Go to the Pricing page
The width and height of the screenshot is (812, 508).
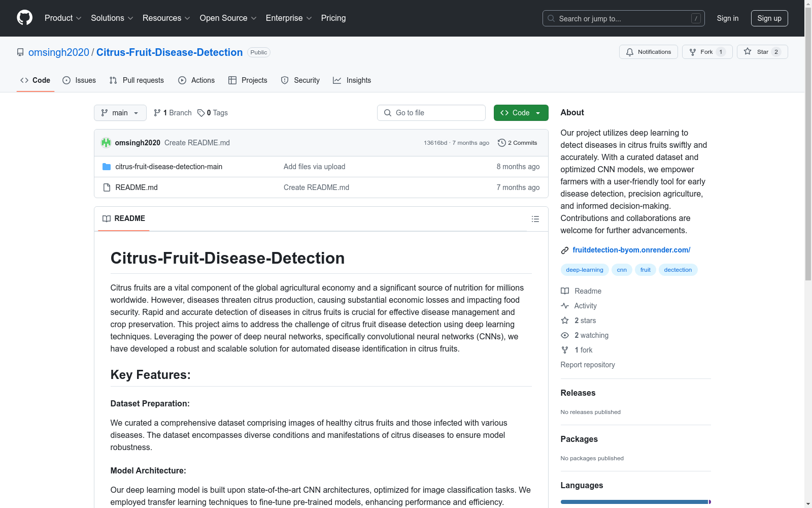(x=333, y=18)
